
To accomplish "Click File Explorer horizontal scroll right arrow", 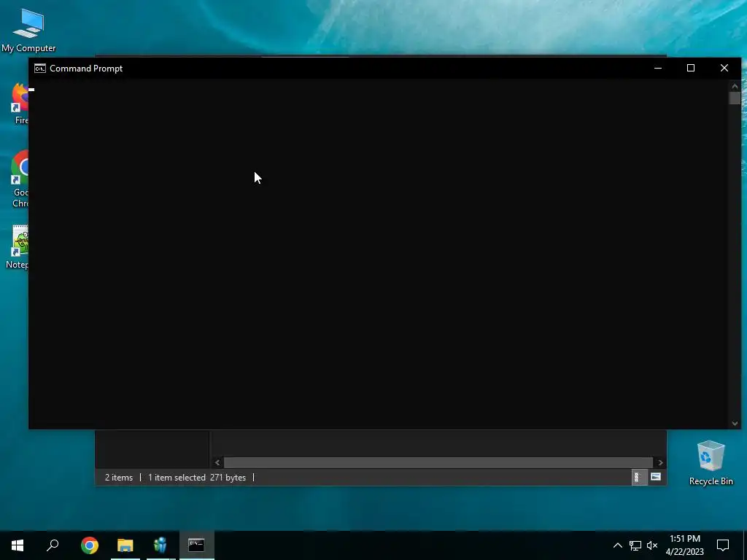I will [x=660, y=462].
